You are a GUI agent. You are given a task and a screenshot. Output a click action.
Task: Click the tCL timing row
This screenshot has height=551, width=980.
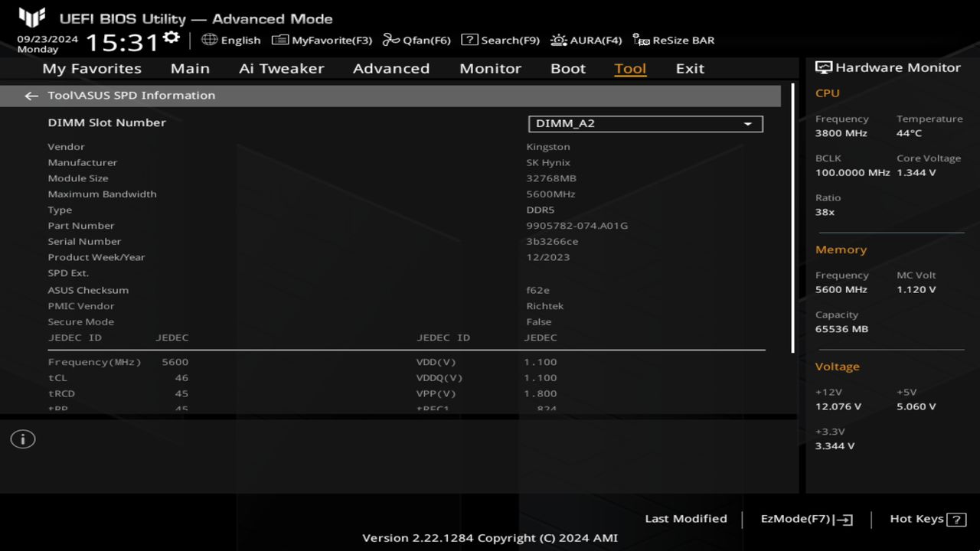[118, 378]
